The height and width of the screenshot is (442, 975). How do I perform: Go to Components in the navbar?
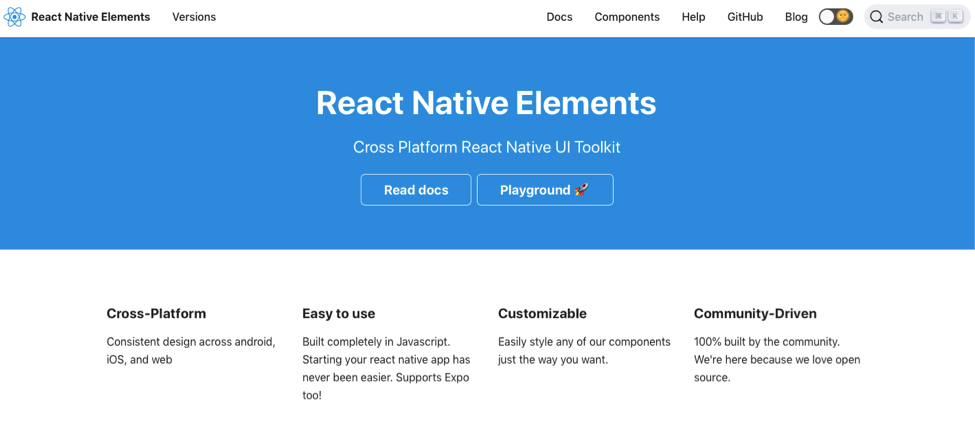pyautogui.click(x=627, y=17)
